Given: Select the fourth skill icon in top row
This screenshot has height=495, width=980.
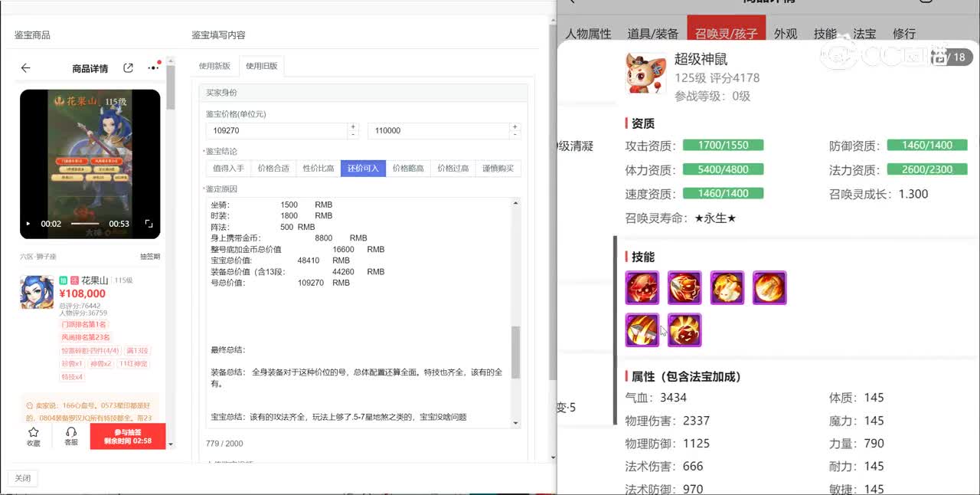Looking at the screenshot, I should pos(769,287).
